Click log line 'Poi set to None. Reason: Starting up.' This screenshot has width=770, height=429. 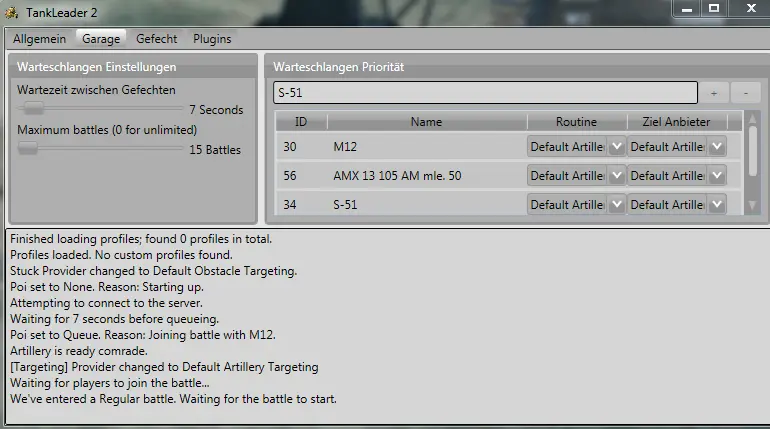107,287
